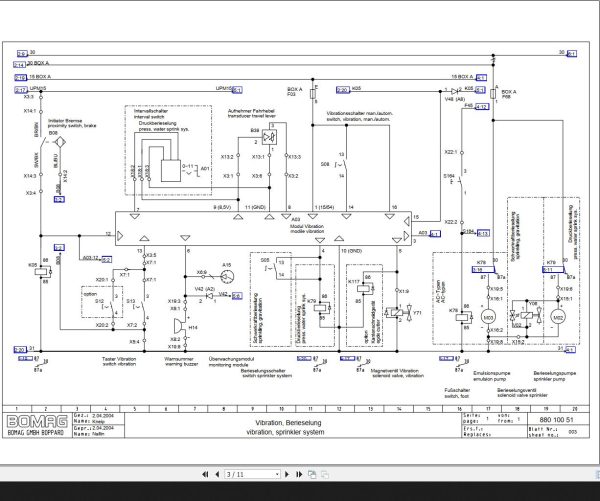
Task: Open the bottom-right reference box on line 31
Action: click(570, 349)
